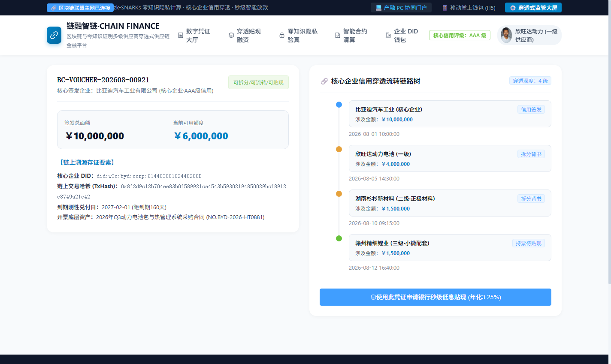This screenshot has height=364, width=611.
Task: Click the link icon beside 核心企业信用穿透流转链路树
Action: pyautogui.click(x=324, y=81)
